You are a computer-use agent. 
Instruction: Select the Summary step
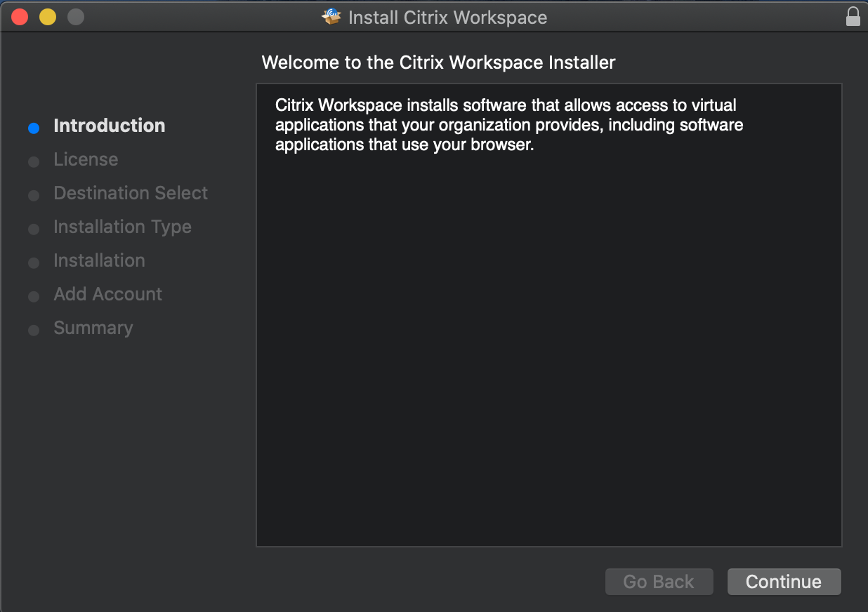coord(93,328)
